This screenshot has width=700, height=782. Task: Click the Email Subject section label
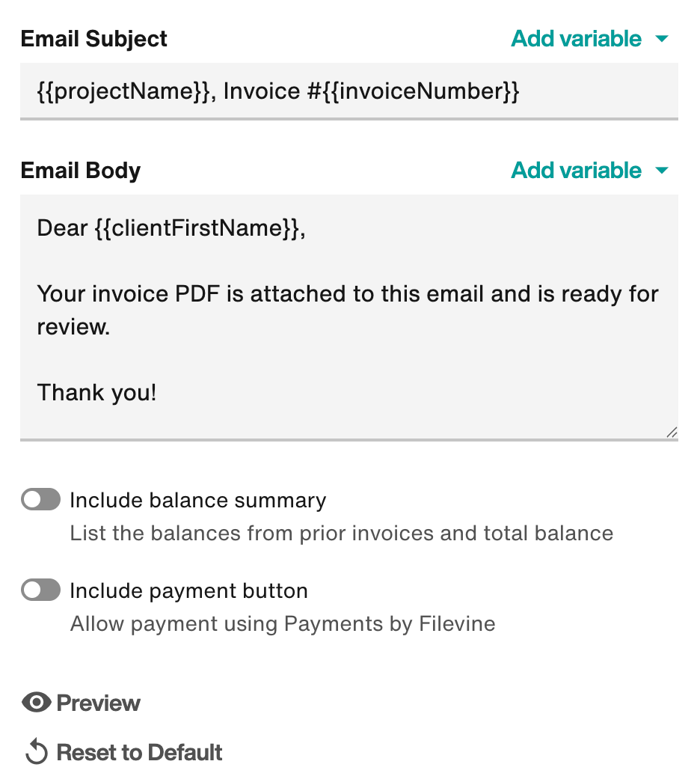point(93,39)
